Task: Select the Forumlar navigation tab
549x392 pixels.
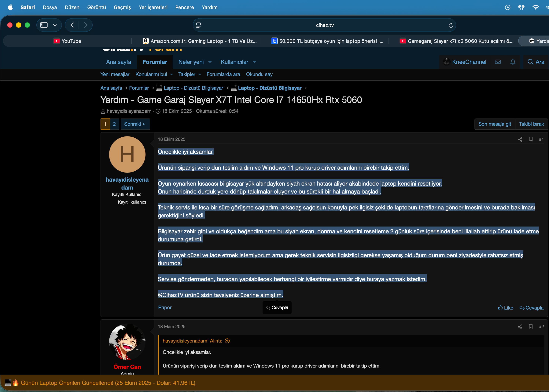Action: [x=155, y=62]
